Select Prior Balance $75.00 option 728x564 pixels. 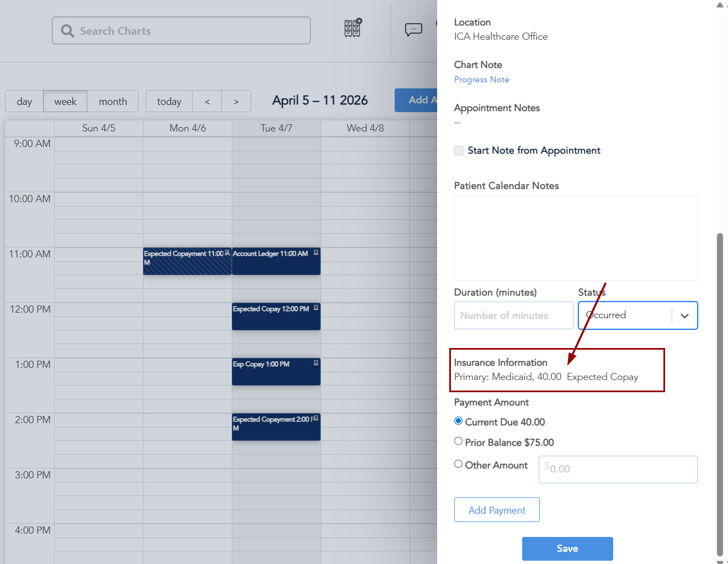458,441
